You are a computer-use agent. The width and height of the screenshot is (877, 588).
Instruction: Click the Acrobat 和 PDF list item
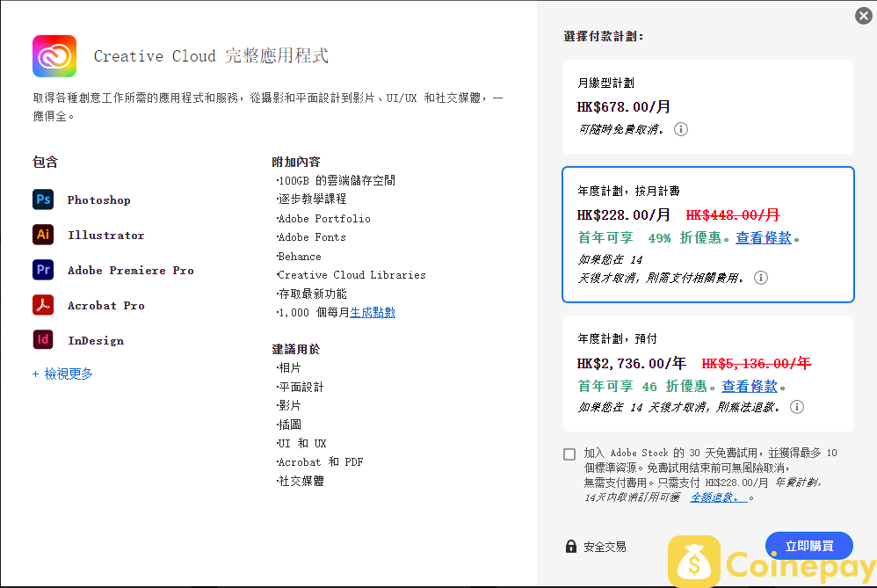[320, 461]
